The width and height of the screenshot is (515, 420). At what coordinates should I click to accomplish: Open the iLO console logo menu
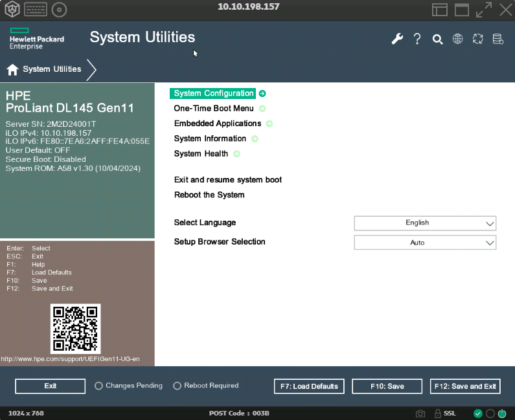pos(12,9)
